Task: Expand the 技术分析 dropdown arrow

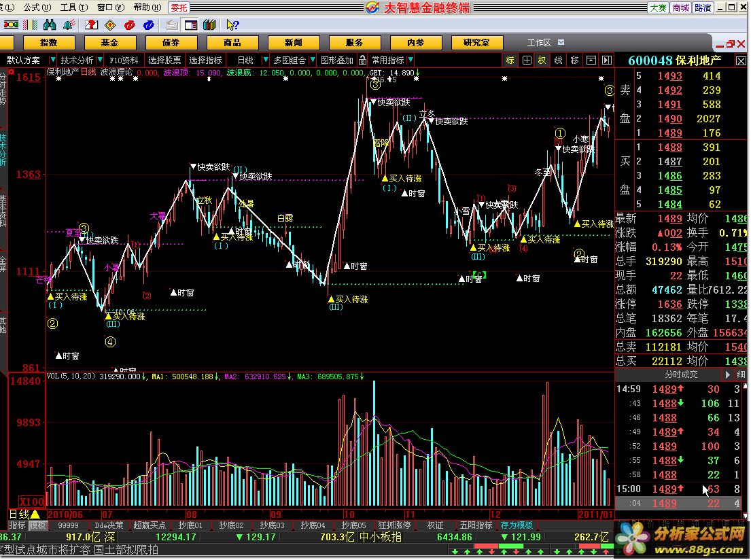Action: point(100,60)
